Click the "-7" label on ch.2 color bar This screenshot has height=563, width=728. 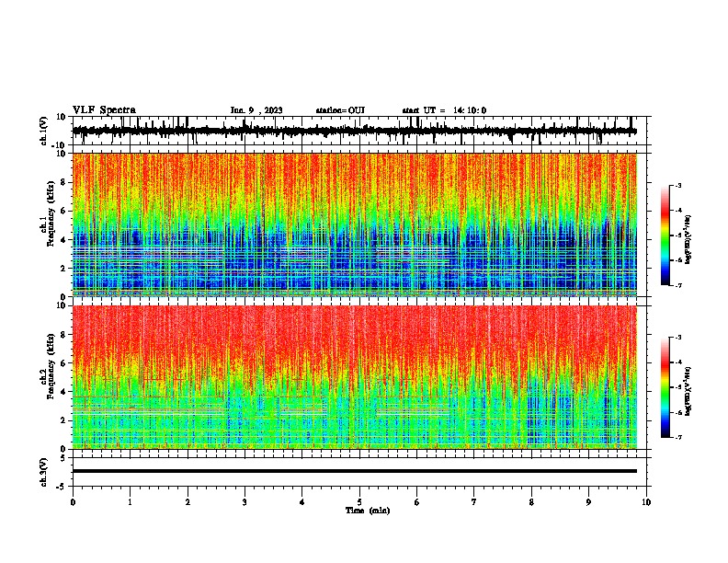(677, 437)
